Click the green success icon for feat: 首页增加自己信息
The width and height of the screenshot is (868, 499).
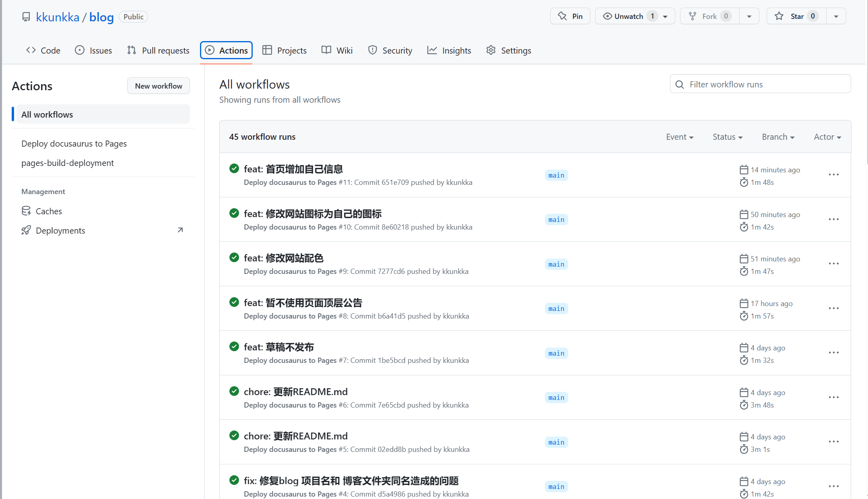tap(234, 169)
